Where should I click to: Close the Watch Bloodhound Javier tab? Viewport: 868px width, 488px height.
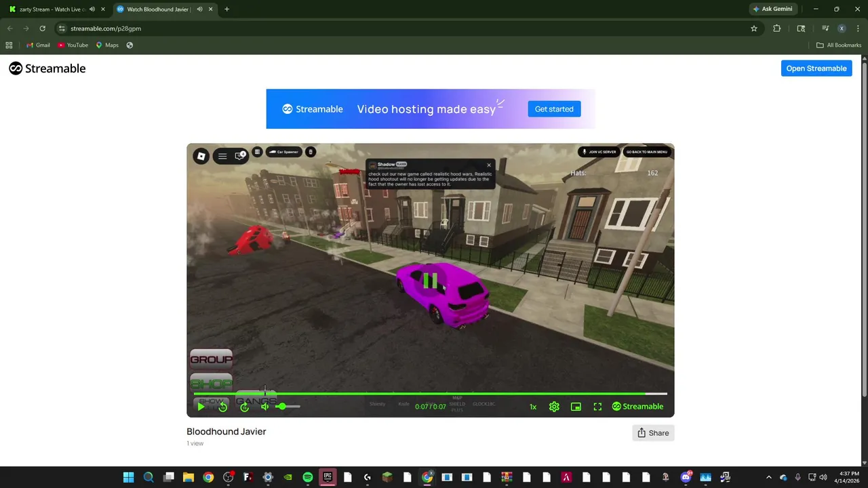210,9
